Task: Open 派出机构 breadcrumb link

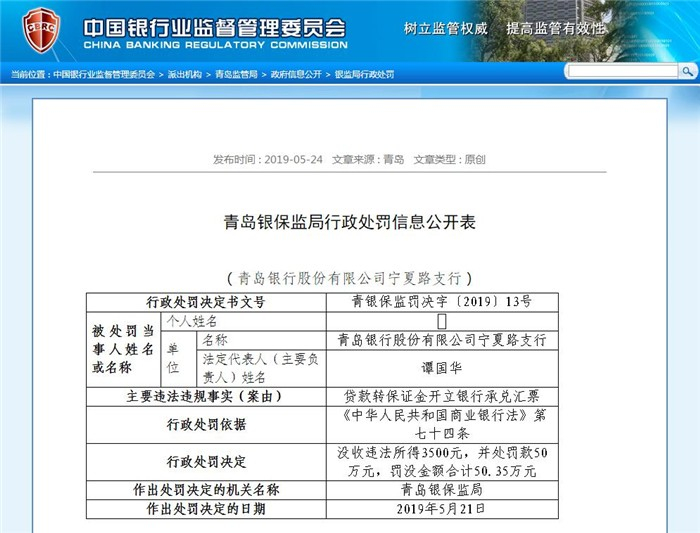Action: pyautogui.click(x=184, y=75)
